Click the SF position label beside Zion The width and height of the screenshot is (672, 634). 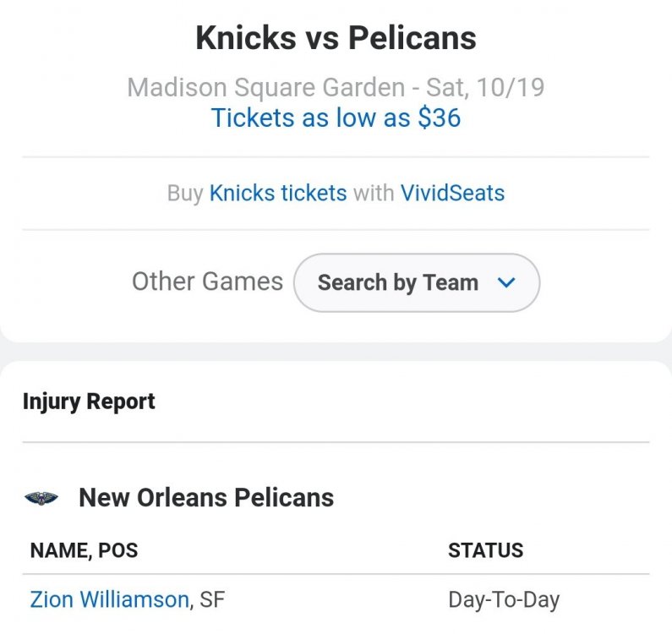(x=212, y=600)
